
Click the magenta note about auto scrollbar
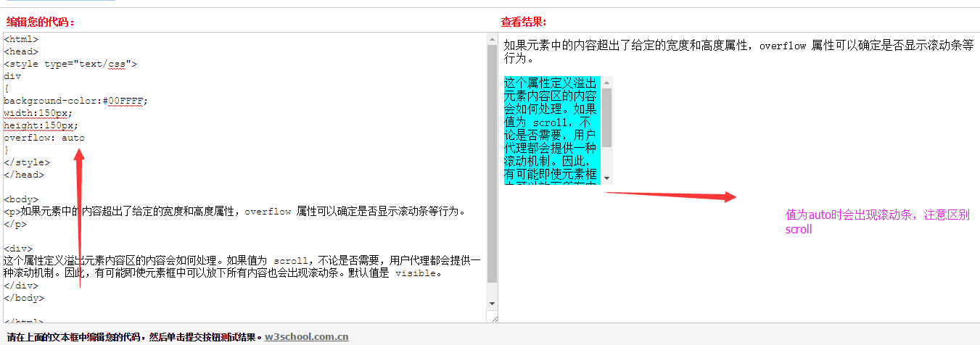878,222
